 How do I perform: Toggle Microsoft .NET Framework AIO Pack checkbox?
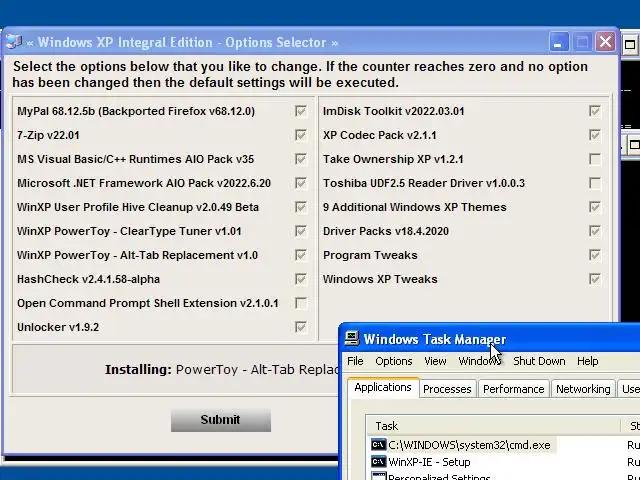[x=301, y=183]
